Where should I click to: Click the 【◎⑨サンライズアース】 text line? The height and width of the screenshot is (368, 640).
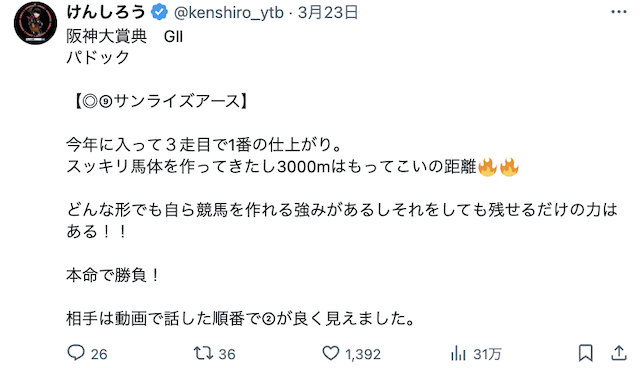[160, 101]
